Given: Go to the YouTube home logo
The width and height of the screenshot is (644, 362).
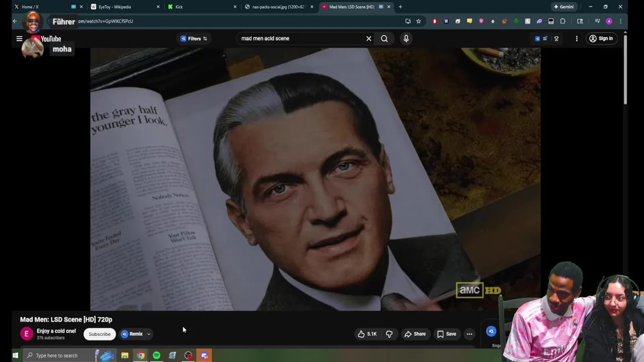Looking at the screenshot, I should point(46,39).
